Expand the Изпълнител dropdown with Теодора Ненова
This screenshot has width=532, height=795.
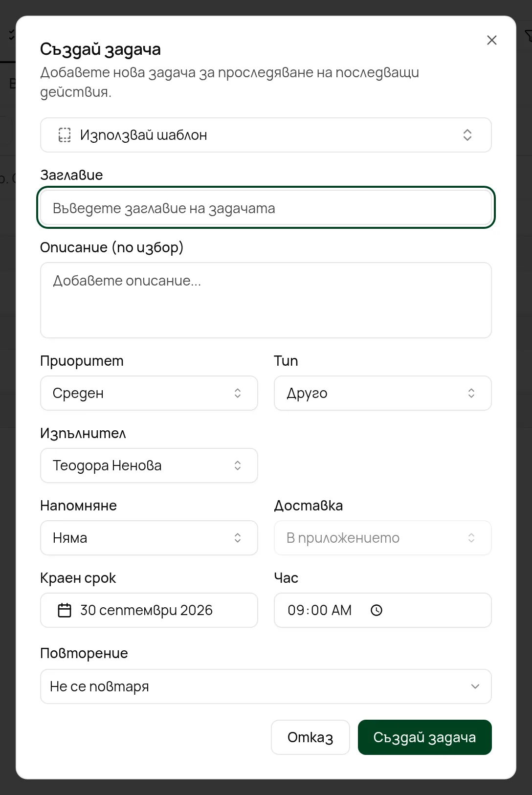pyautogui.click(x=149, y=465)
